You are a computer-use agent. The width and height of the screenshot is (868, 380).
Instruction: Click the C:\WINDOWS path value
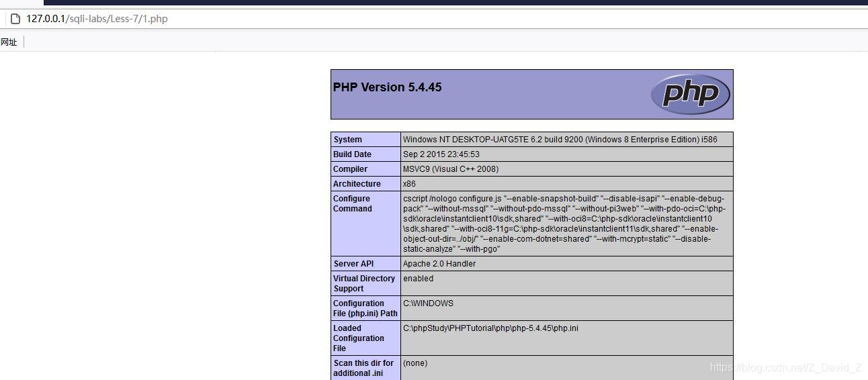point(428,303)
